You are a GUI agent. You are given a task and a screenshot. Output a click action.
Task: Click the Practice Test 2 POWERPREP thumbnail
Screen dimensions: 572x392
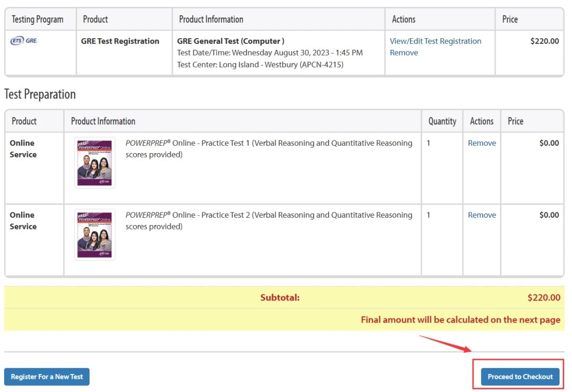tap(95, 235)
